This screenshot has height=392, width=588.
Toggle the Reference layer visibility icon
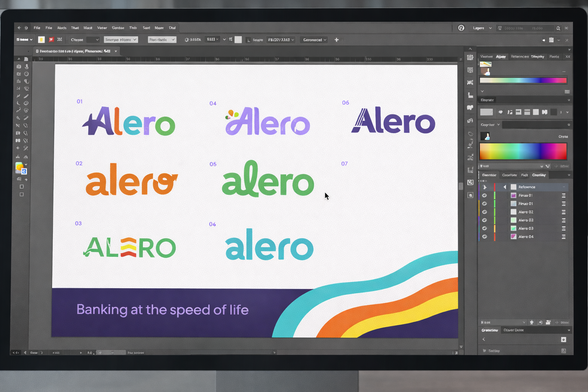485,187
